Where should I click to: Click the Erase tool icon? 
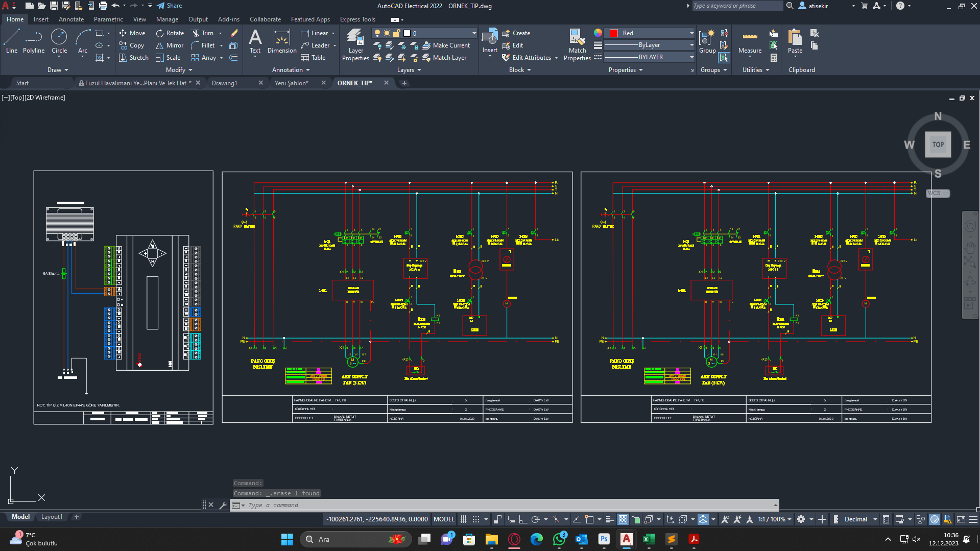click(234, 33)
